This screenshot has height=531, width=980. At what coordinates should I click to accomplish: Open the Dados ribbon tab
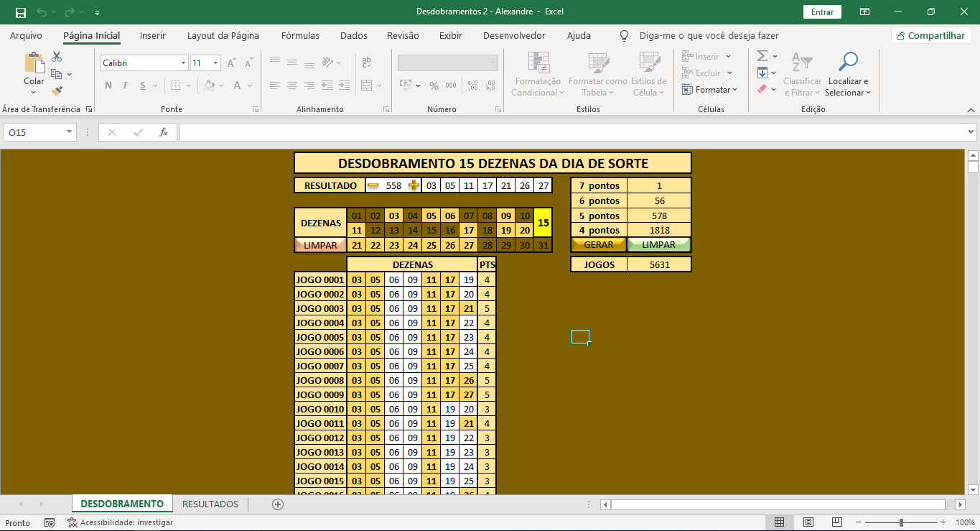point(354,35)
